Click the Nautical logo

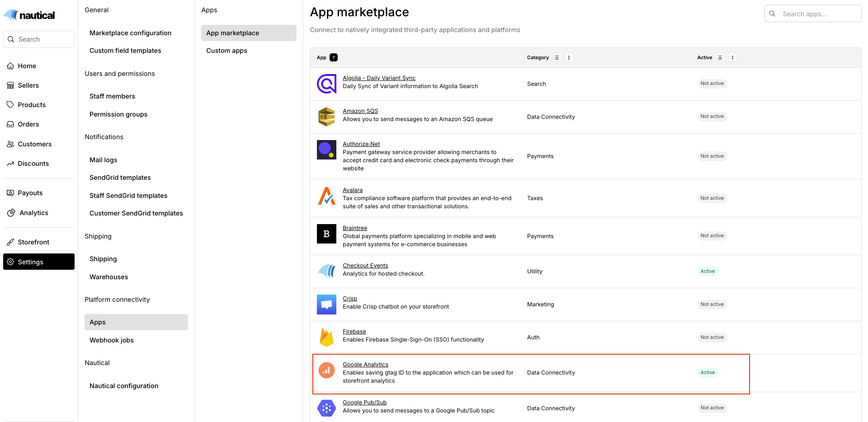click(29, 15)
